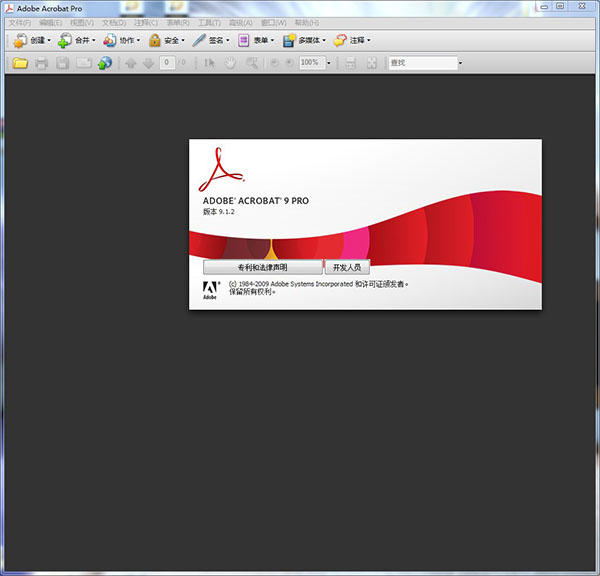Open the zoom percentage dropdown arrow
This screenshot has width=600, height=576.
[329, 63]
